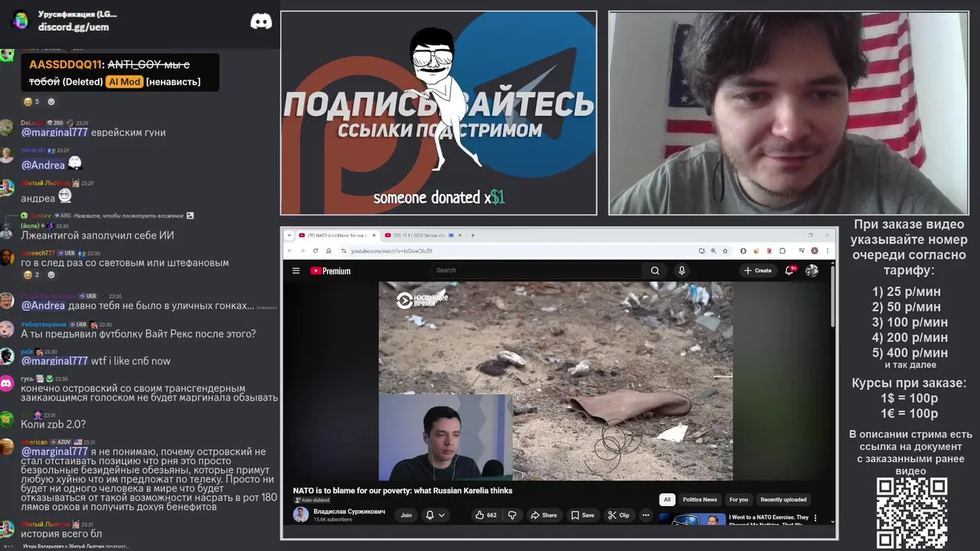This screenshot has width=980, height=551.
Task: Go forward with the browser forward arrow
Action: point(302,250)
